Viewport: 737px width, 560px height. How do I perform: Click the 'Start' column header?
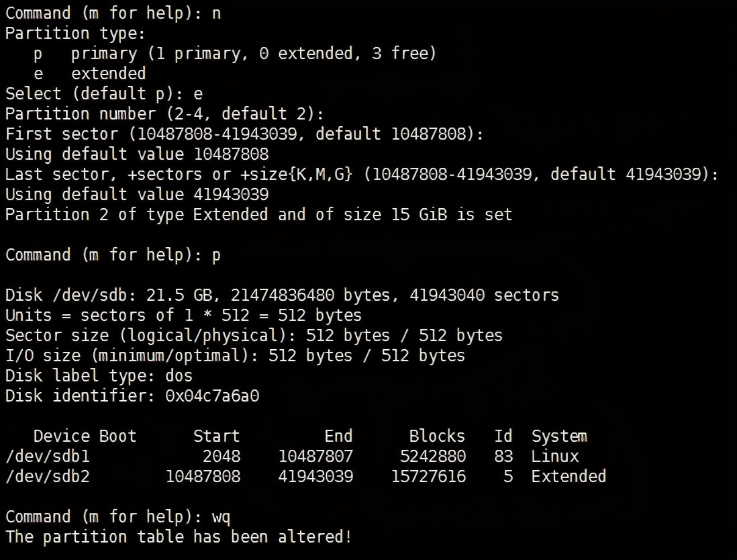[x=216, y=436]
